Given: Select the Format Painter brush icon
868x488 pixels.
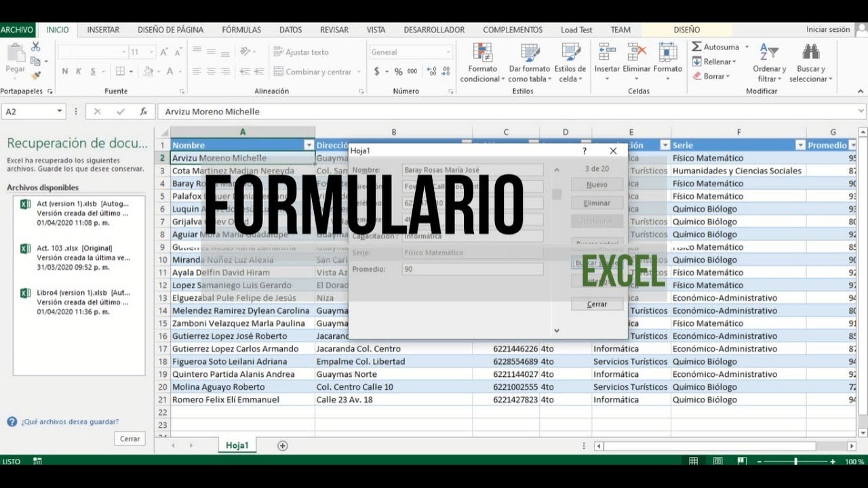Looking at the screenshot, I should (x=36, y=75).
